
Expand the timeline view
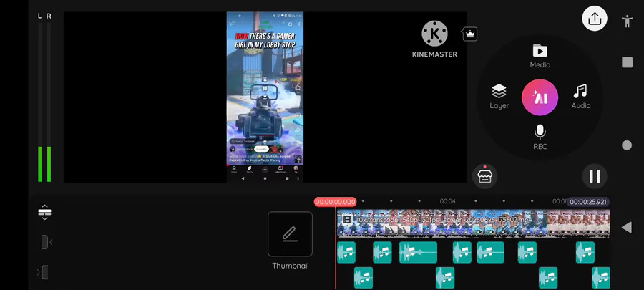[44, 212]
